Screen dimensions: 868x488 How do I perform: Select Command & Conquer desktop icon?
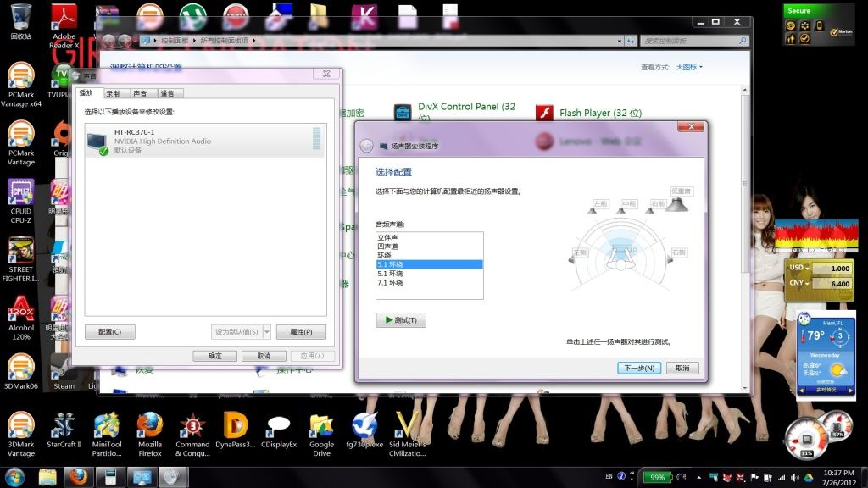pyautogui.click(x=192, y=435)
